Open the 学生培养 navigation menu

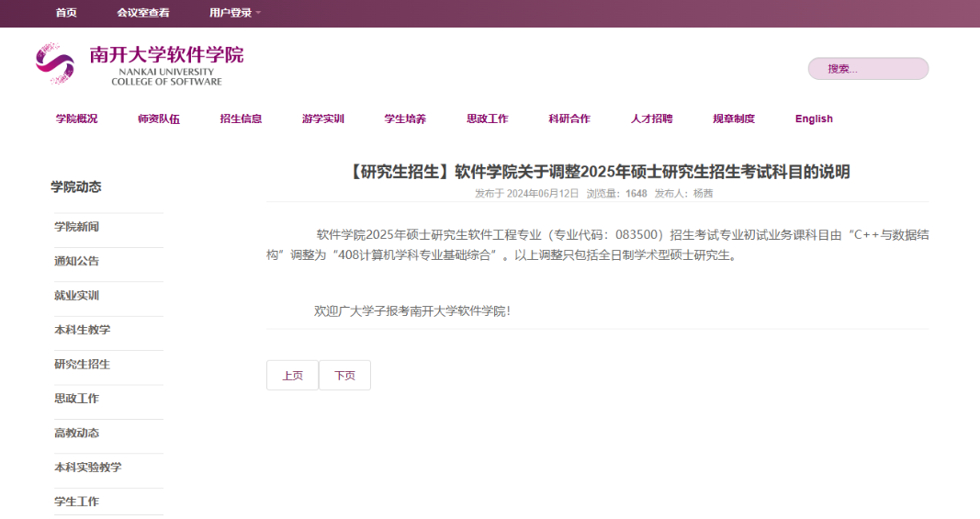coord(405,118)
